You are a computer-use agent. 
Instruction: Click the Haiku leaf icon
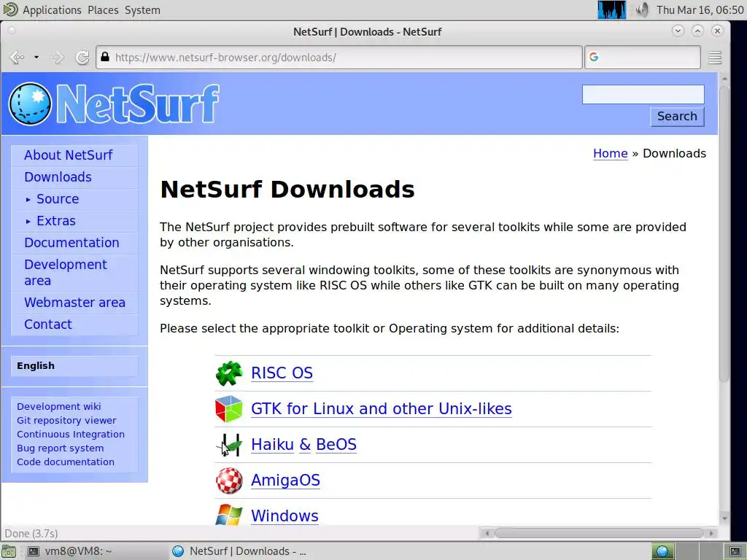click(229, 445)
